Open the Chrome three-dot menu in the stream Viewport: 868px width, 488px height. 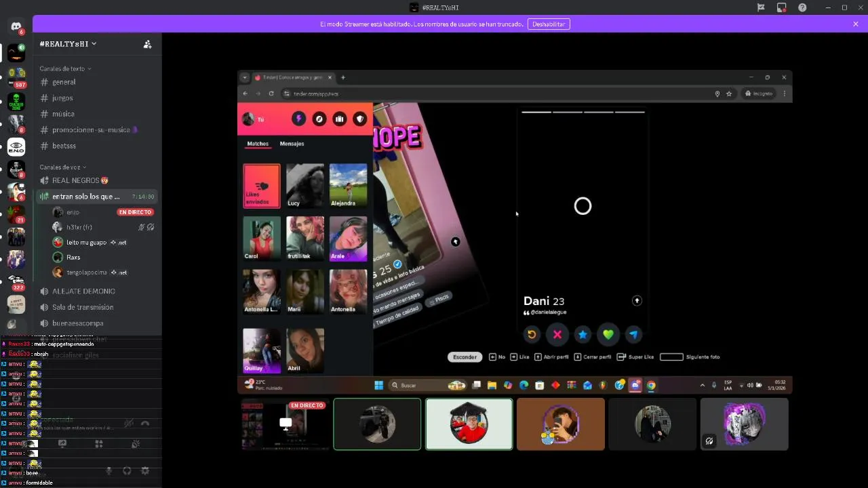click(x=785, y=94)
